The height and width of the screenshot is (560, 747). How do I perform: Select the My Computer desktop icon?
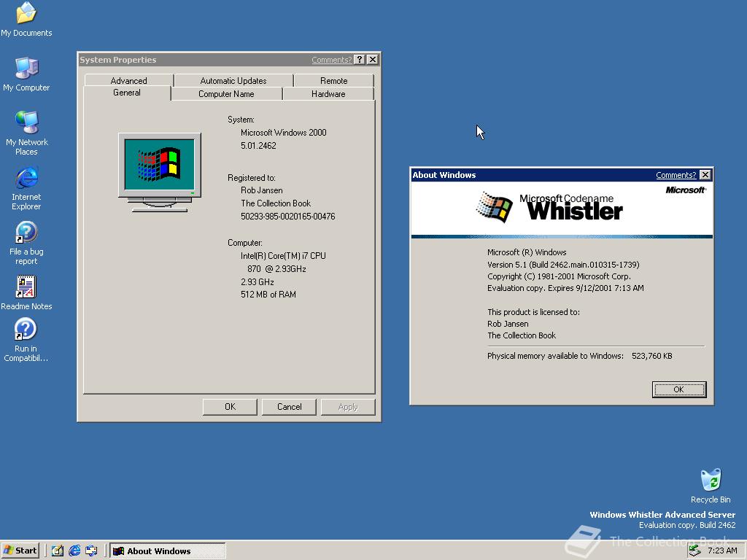pyautogui.click(x=26, y=74)
